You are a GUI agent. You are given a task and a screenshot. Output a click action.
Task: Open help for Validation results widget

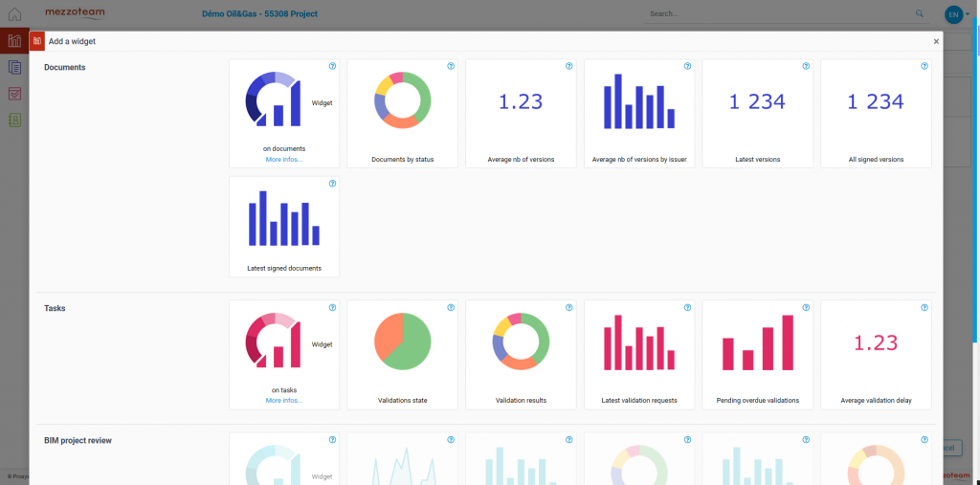click(x=568, y=307)
